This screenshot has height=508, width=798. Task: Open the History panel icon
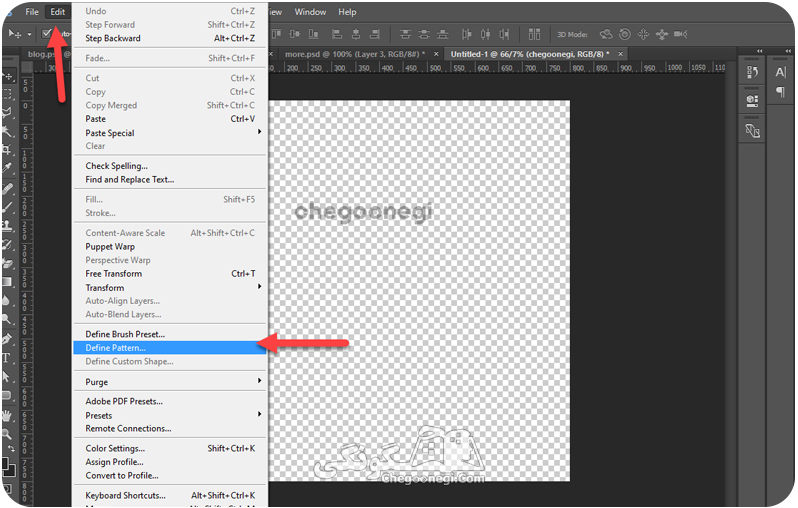(752, 72)
